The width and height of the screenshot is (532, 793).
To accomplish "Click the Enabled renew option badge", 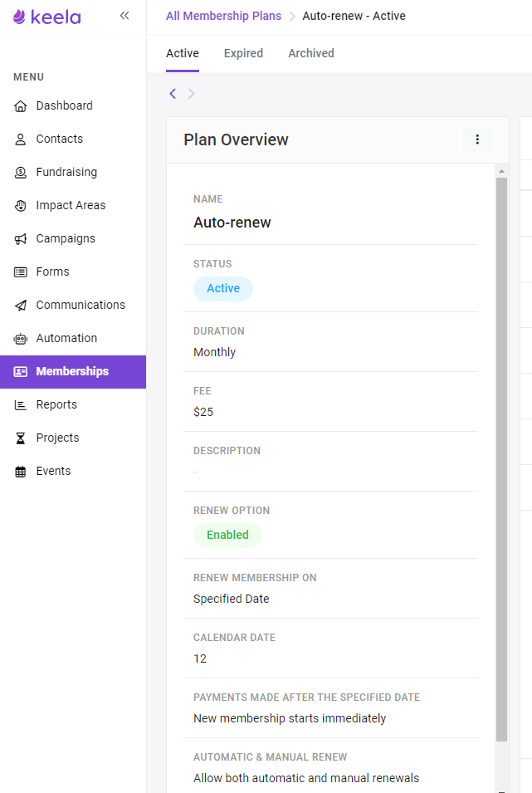I will (227, 535).
